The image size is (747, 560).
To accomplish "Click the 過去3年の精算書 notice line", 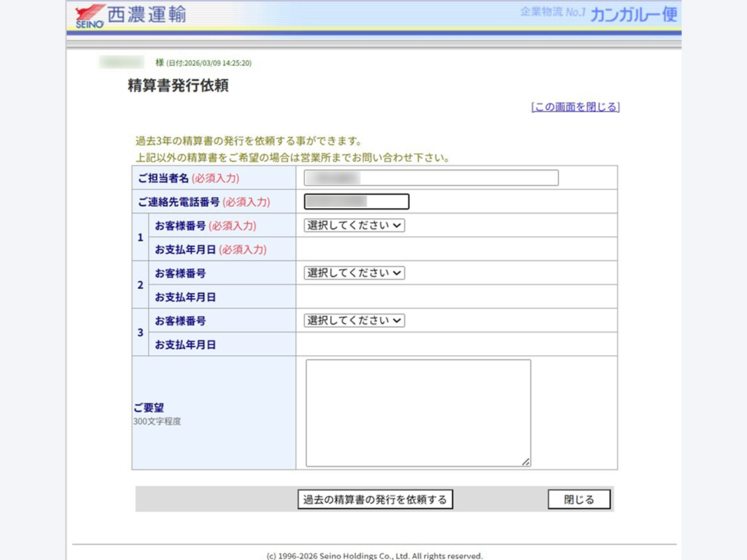I will [249, 142].
